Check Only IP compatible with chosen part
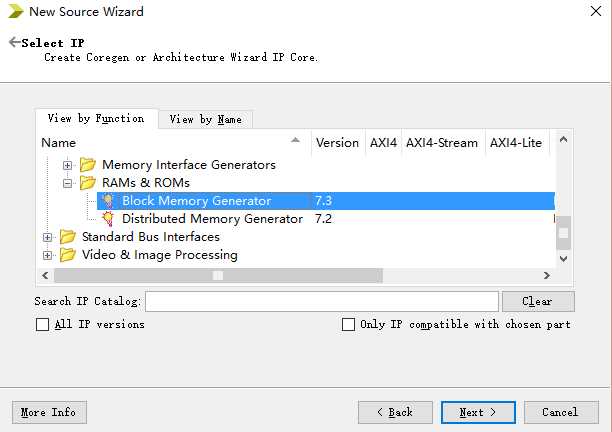 349,324
